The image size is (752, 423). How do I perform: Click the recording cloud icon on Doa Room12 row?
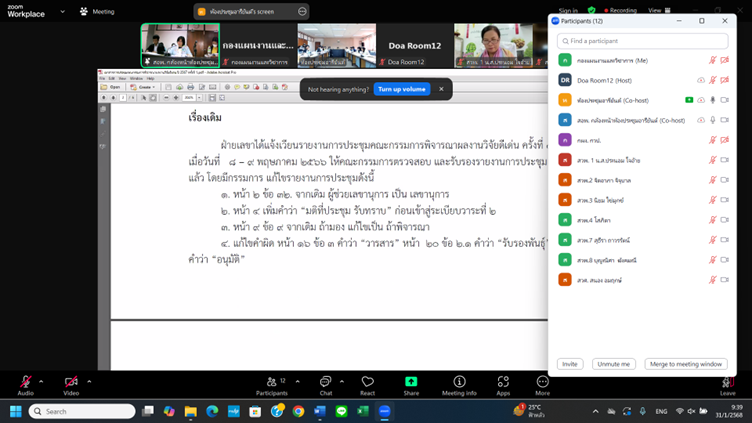701,80
